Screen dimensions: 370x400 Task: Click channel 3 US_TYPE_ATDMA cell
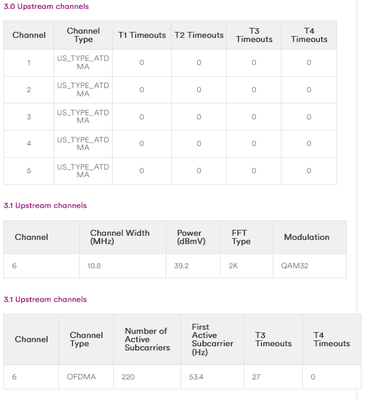pos(83,117)
